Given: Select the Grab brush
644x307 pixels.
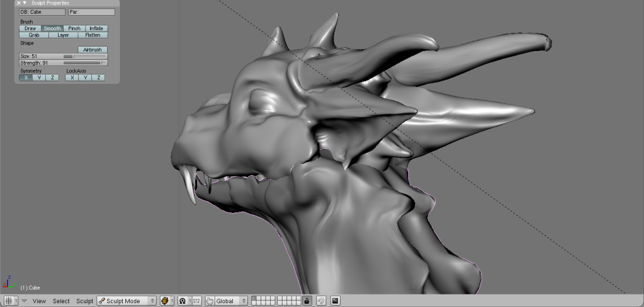Looking at the screenshot, I should click(x=33, y=35).
